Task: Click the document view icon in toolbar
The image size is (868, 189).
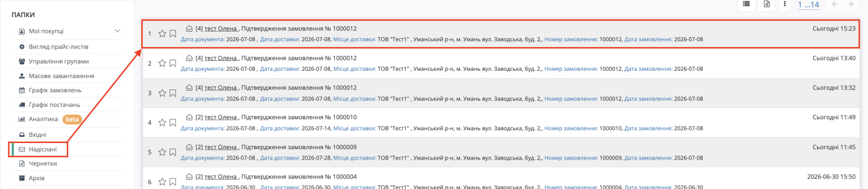Action: point(767,4)
